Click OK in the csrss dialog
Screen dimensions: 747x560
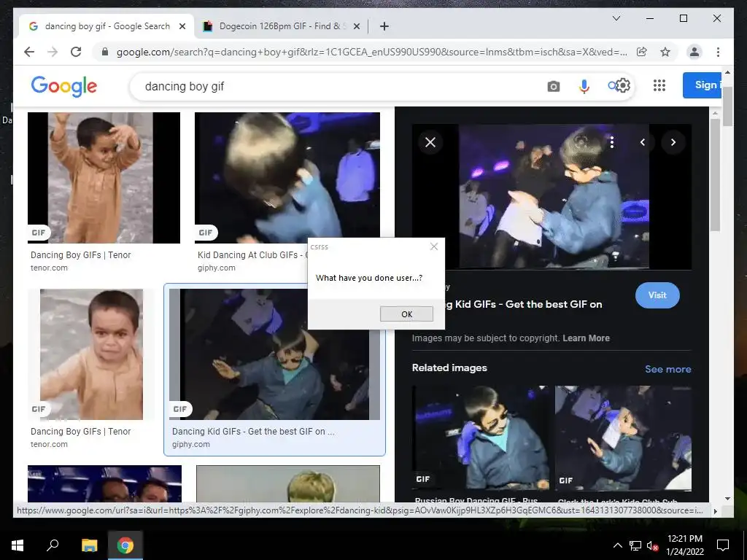[406, 314]
